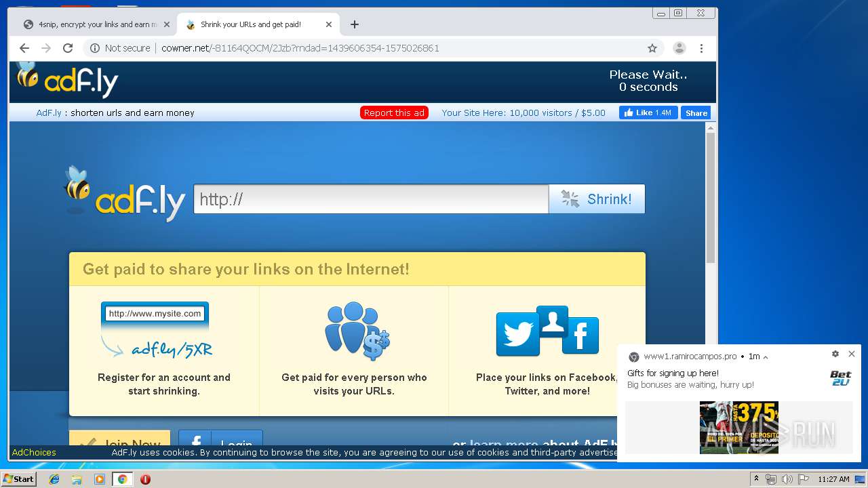Click the Facebook Login button
Screen dimensions: 868x488
[220, 439]
